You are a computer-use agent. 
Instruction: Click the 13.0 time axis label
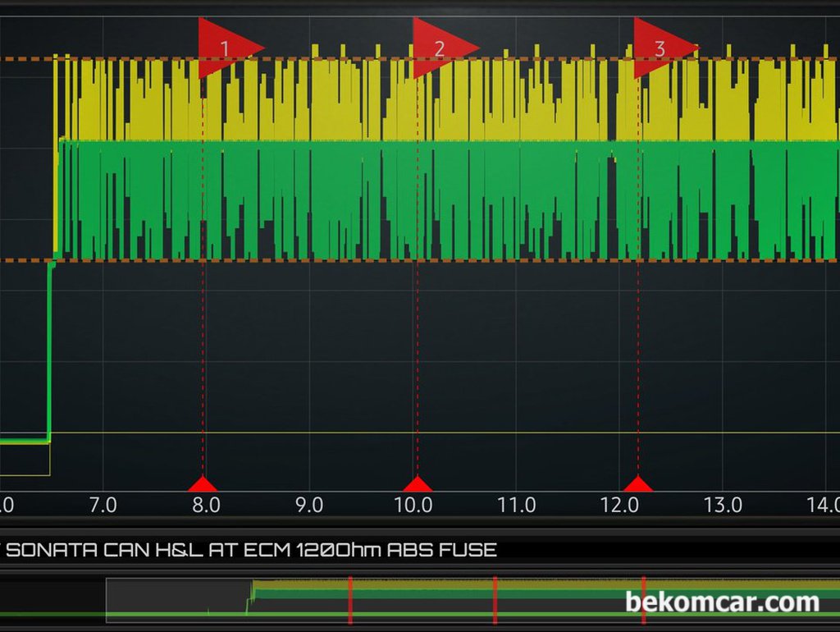click(723, 505)
